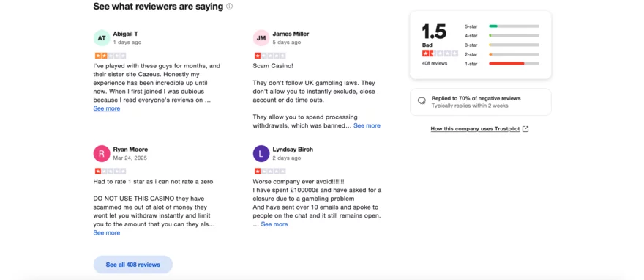Expand Abigail T's review with See more
Viewport: 644px width, 280px height.
point(107,108)
